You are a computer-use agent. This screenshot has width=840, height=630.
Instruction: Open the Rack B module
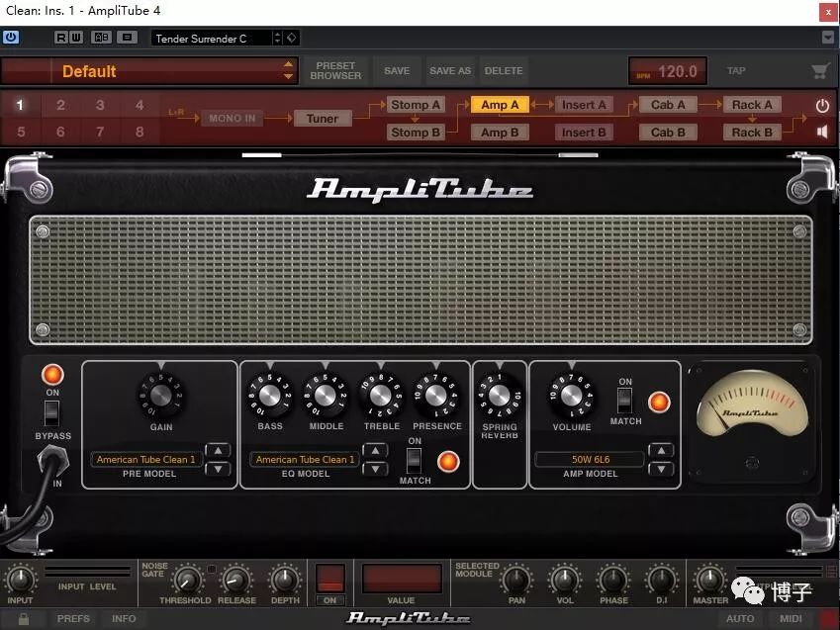(x=752, y=133)
